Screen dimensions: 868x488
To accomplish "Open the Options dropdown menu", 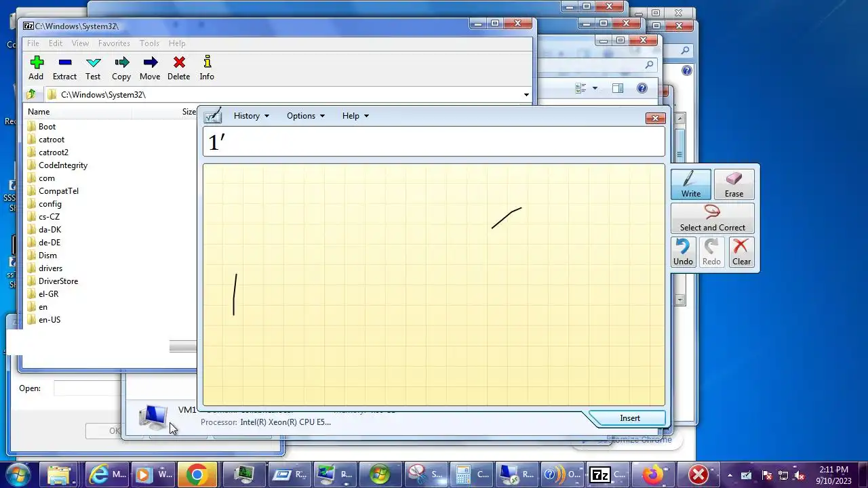I will coord(305,116).
